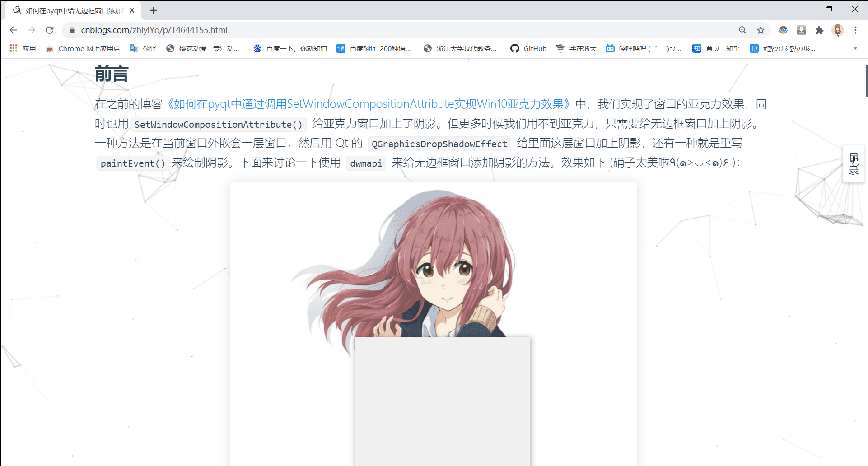Open Chrome's three-dot menu

(x=856, y=30)
